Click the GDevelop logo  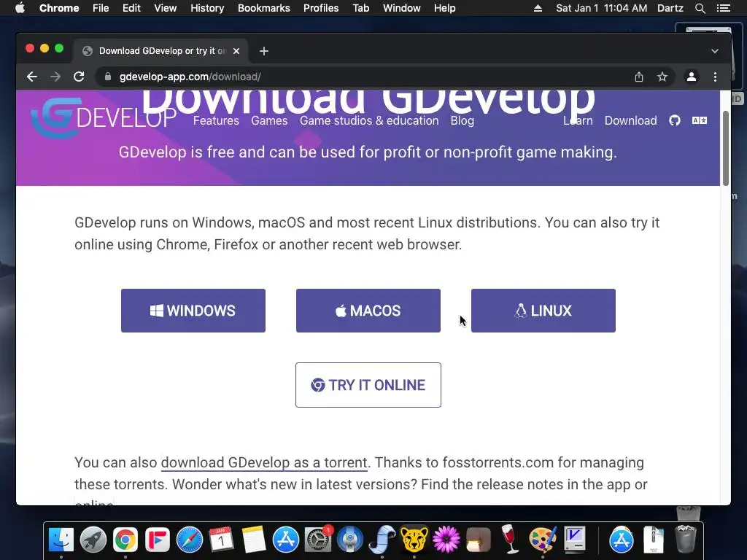(104, 118)
